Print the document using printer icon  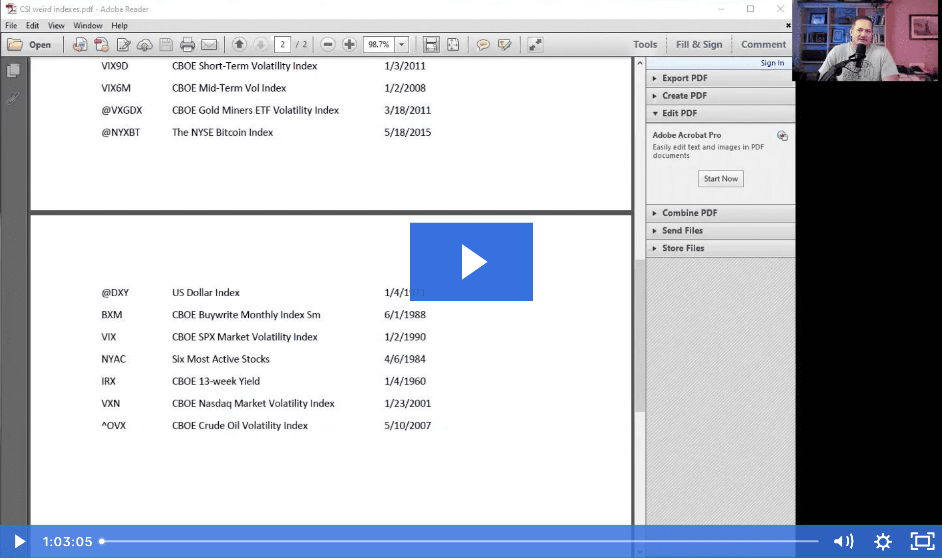[187, 45]
